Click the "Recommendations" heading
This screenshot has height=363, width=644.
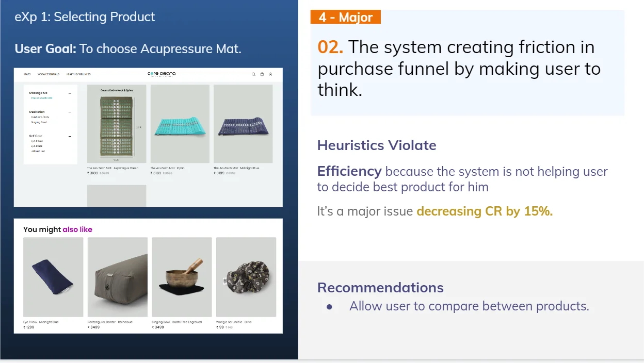click(380, 287)
